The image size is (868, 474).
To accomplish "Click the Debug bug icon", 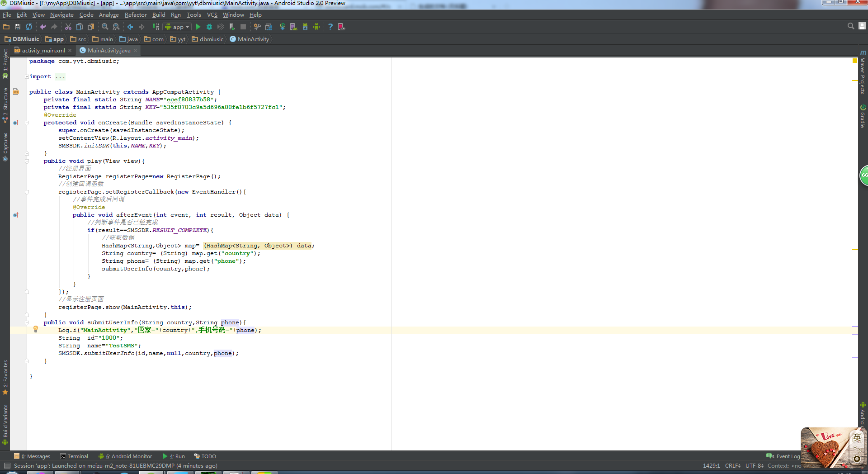I will 209,27.
